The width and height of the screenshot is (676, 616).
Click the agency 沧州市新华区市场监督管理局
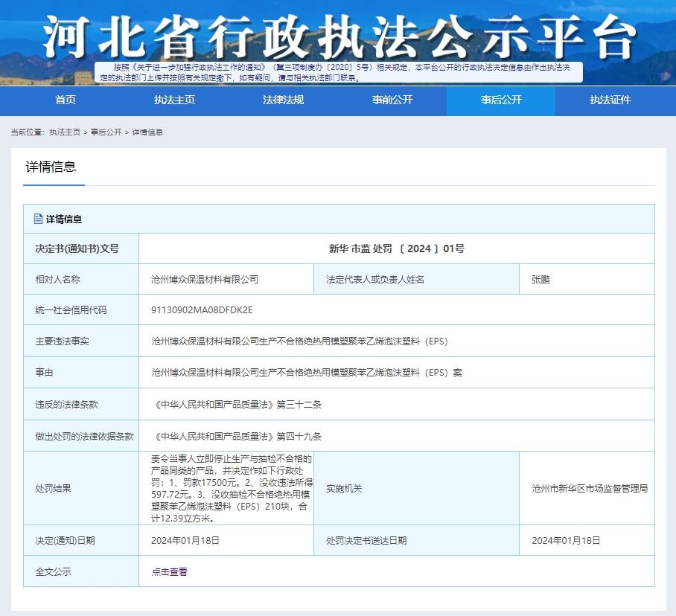(590, 488)
